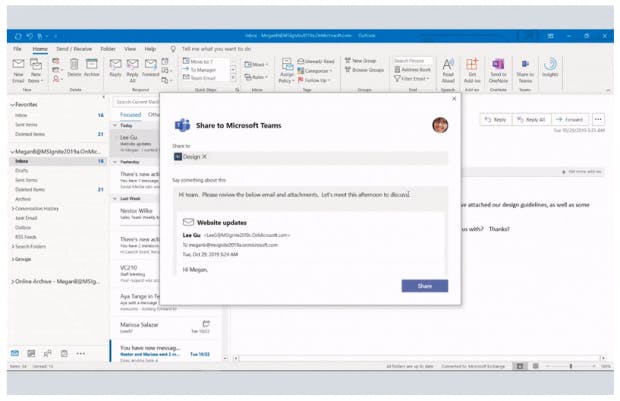Expand Search Folders in folder pane

click(13, 246)
